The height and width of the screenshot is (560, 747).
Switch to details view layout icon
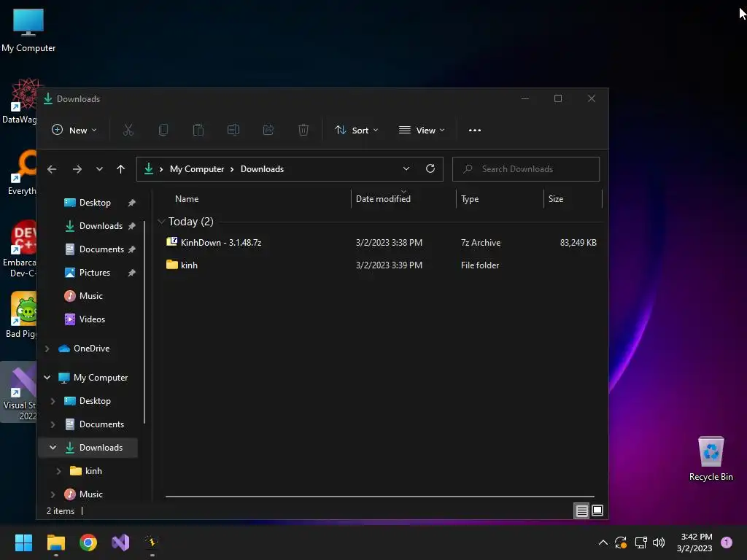(x=581, y=511)
